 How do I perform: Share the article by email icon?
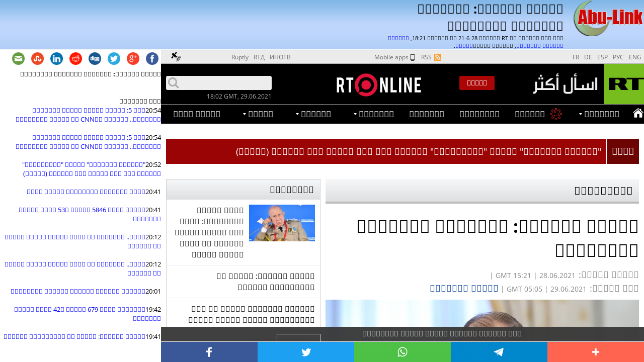click(x=19, y=59)
